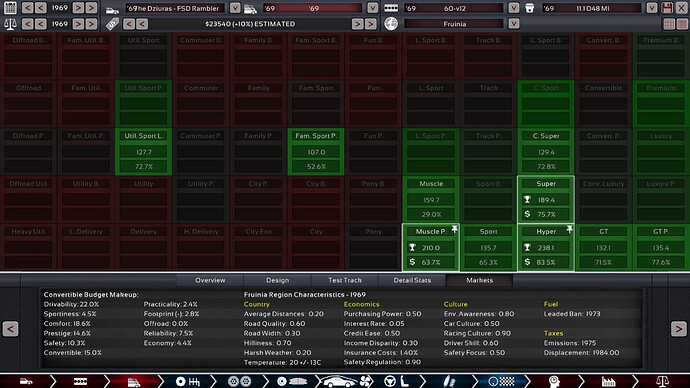Open the factory step in bottom bar
The height and width of the screenshot is (388, 690).
click(609, 381)
